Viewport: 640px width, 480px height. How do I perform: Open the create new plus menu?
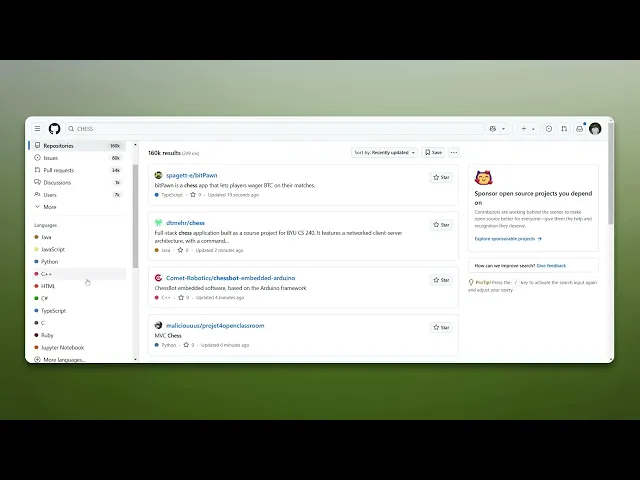[528, 129]
